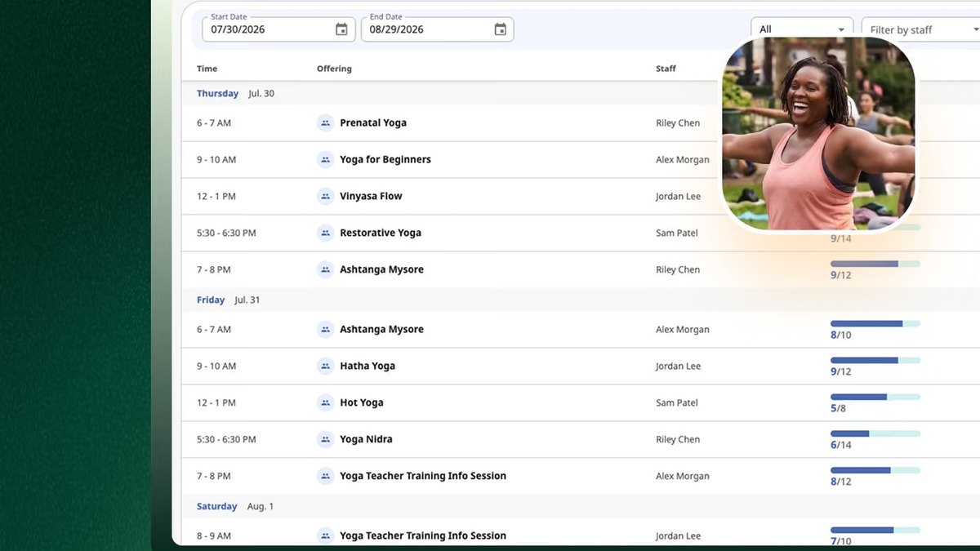
Task: Select the Thursday Jul. 30 day heading
Action: tap(235, 94)
